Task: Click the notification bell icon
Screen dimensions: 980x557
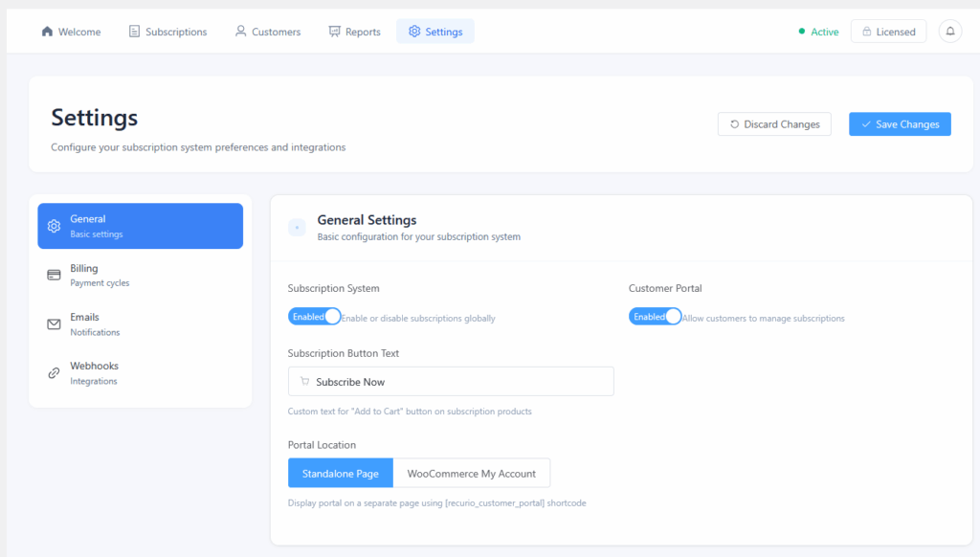Action: click(949, 32)
